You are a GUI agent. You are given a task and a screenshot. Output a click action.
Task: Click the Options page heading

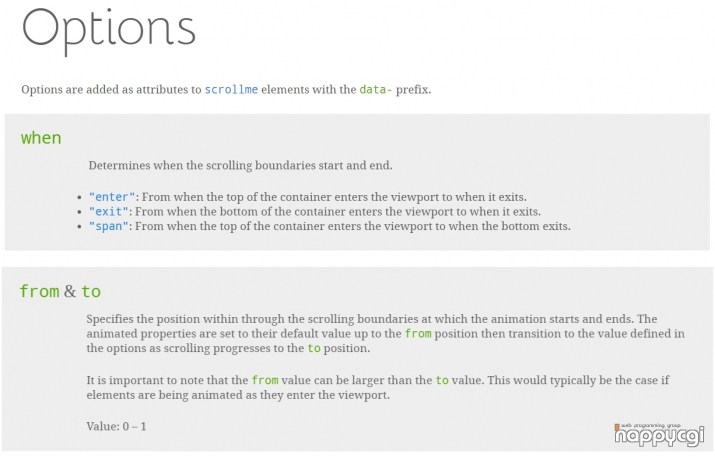109,30
